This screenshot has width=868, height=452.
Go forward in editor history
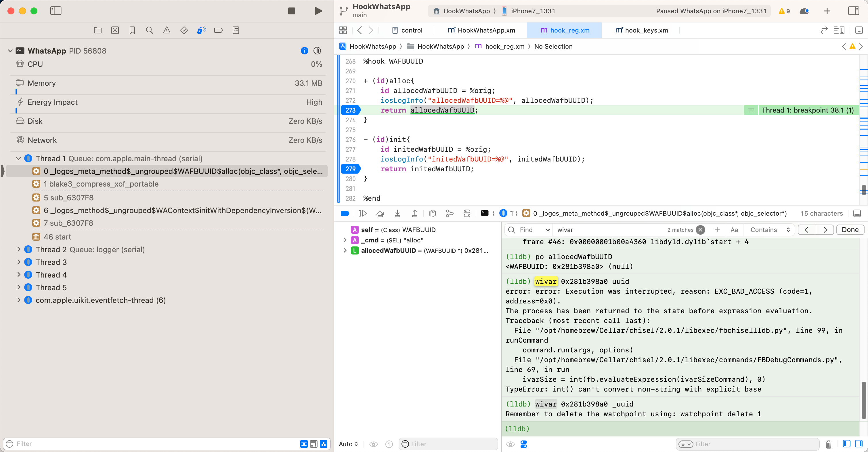[371, 30]
